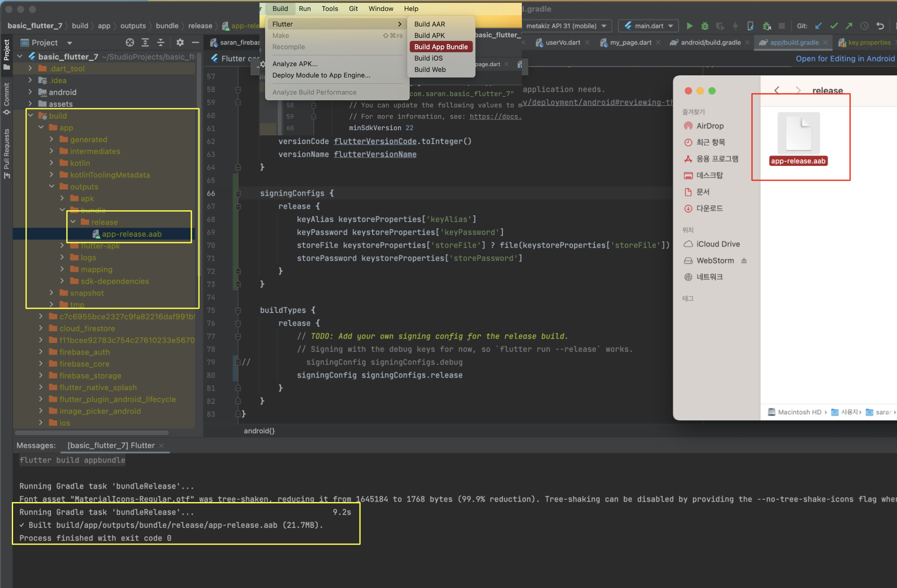Click Open for Editing in Android link

tap(845, 59)
